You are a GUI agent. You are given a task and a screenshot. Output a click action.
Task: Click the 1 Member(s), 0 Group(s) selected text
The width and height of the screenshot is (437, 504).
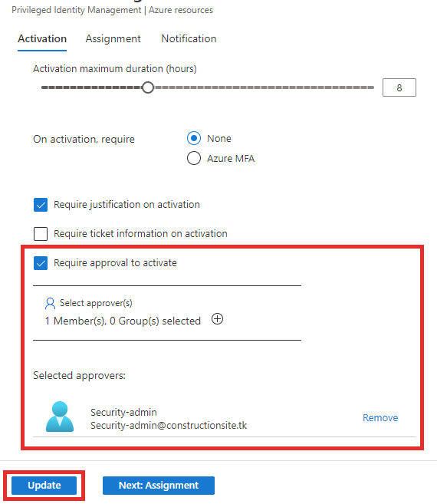pos(123,321)
